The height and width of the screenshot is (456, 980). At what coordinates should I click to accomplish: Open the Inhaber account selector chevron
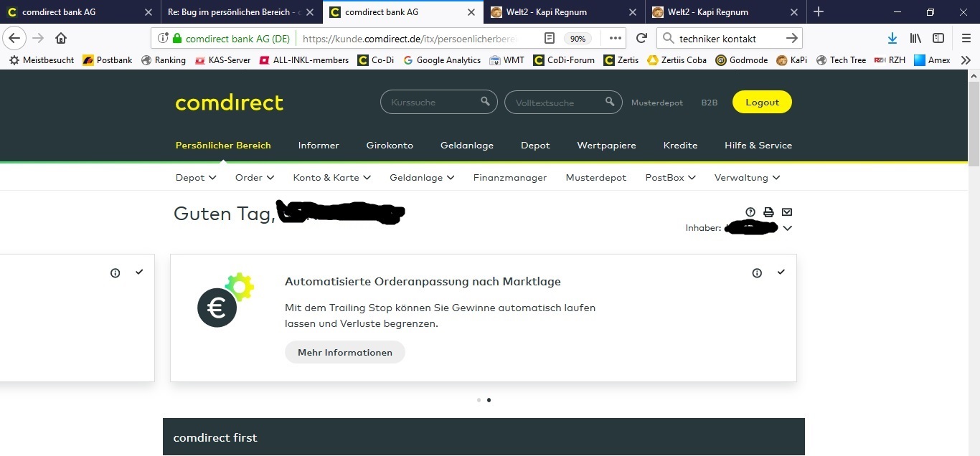point(787,229)
